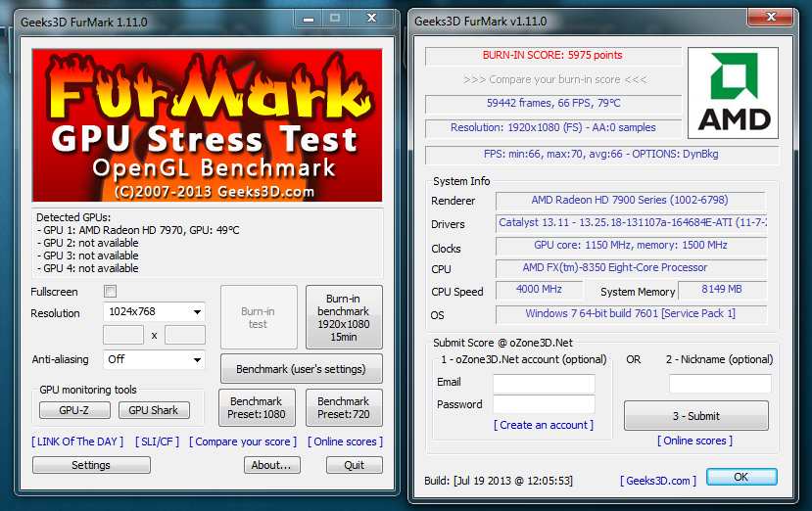Click the Build Jul 19 2013 text
This screenshot has width=812, height=511.
tap(499, 481)
